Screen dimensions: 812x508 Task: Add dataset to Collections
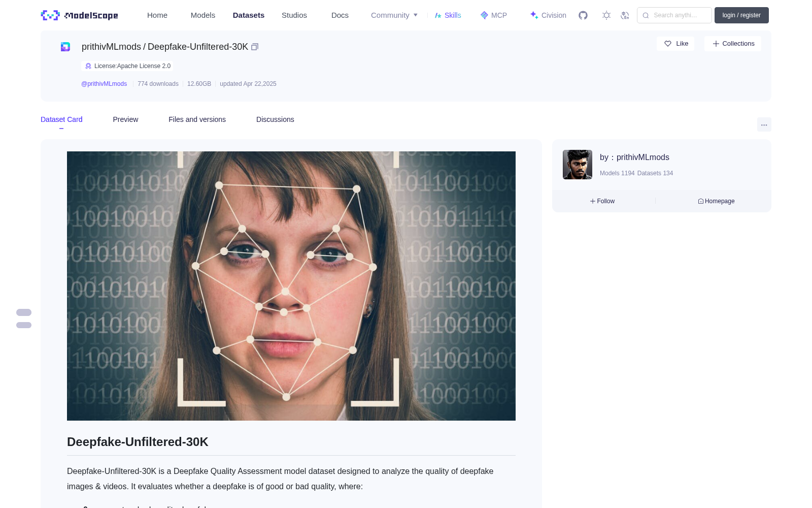tap(733, 44)
